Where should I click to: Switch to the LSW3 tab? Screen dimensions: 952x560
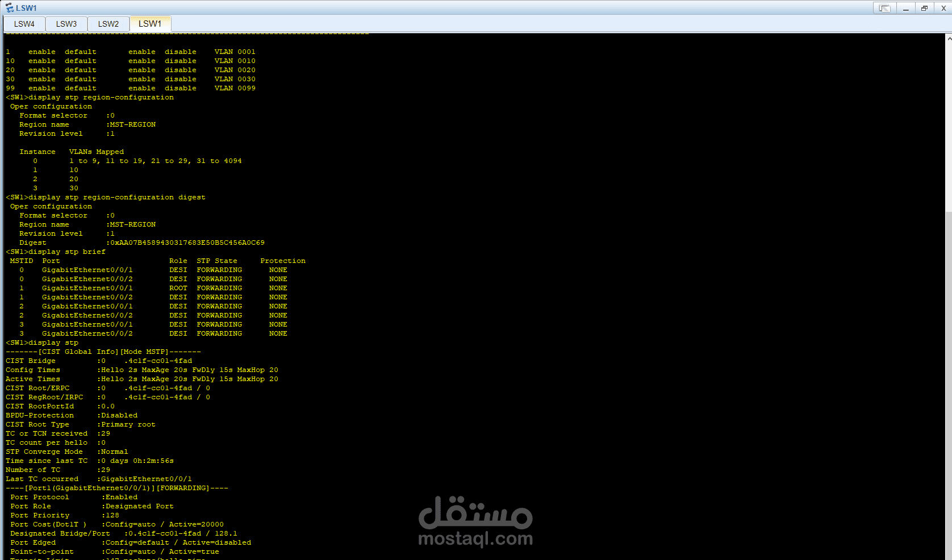(x=66, y=24)
